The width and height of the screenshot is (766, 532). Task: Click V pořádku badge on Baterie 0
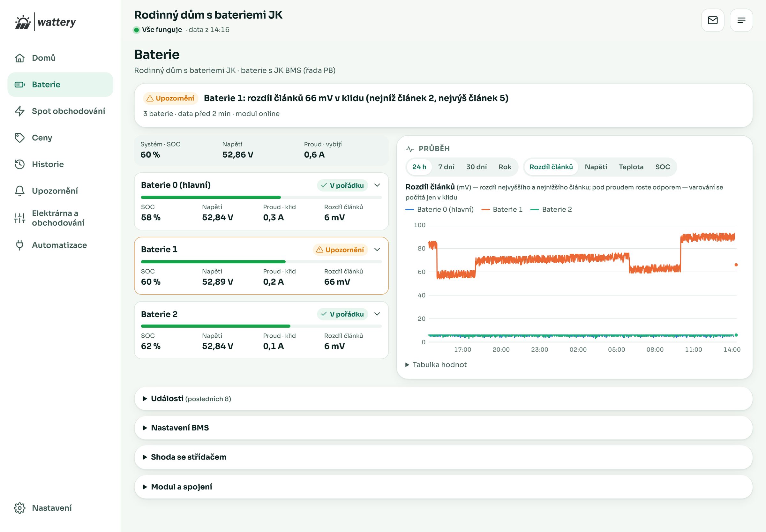click(342, 185)
